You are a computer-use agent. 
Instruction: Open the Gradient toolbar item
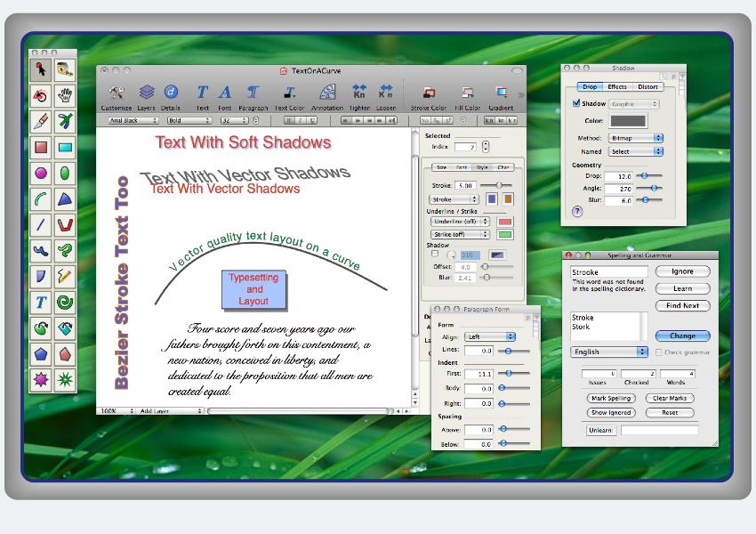501,97
